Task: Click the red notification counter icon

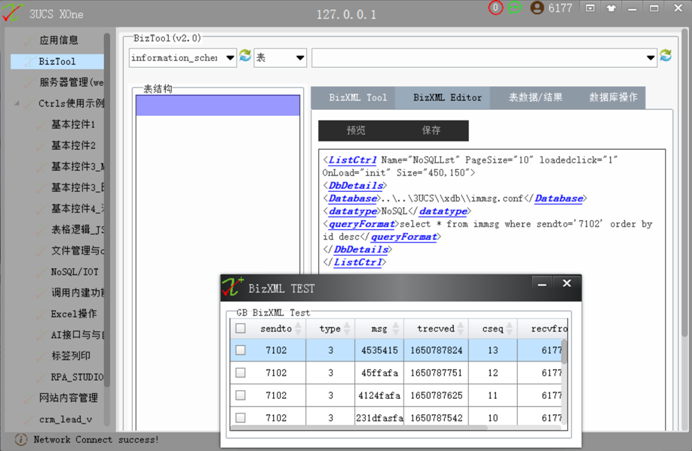Action: tap(495, 8)
